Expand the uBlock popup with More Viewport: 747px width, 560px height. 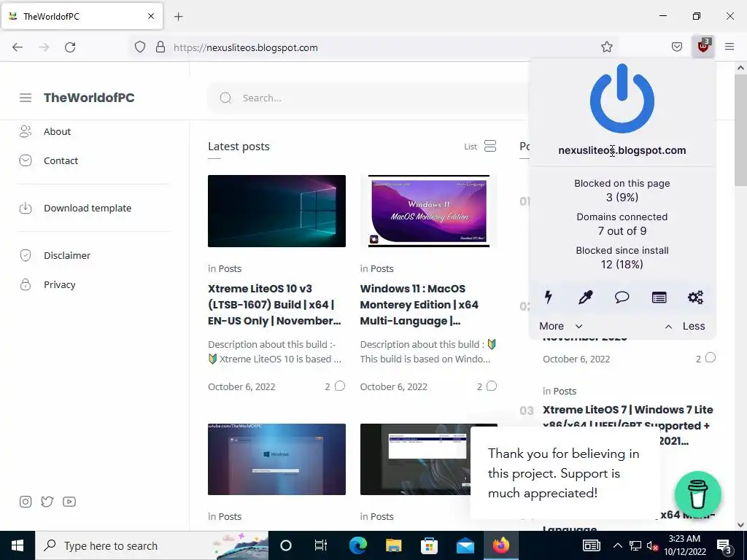coord(561,326)
